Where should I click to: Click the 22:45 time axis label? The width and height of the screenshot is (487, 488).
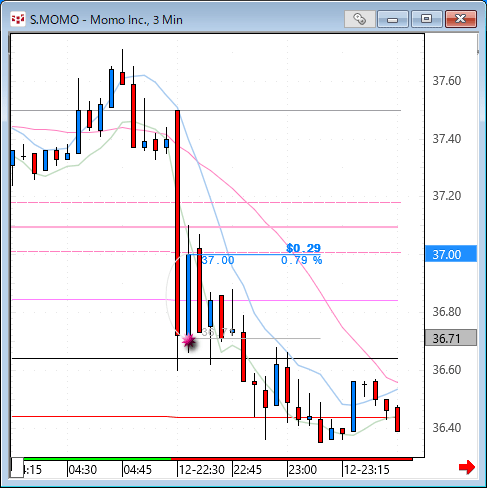coord(248,470)
